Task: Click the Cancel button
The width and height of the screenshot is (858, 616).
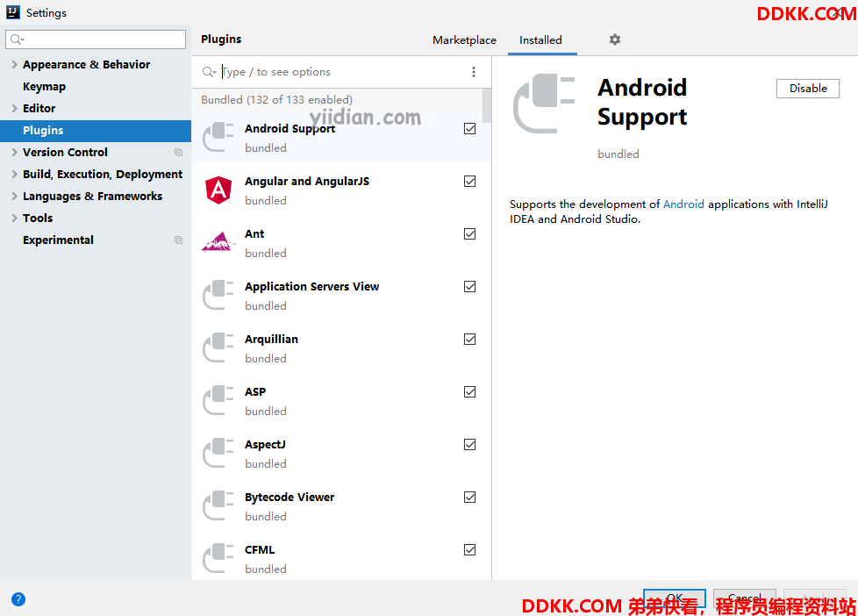Action: click(x=744, y=598)
